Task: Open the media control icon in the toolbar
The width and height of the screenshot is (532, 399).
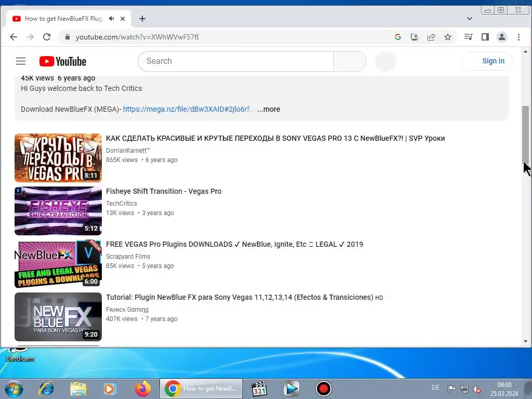Action: pos(468,37)
